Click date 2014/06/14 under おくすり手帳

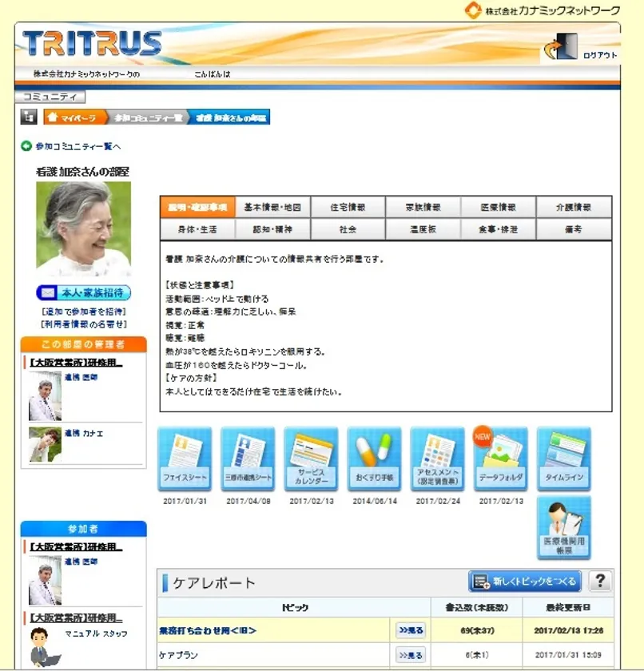click(375, 501)
